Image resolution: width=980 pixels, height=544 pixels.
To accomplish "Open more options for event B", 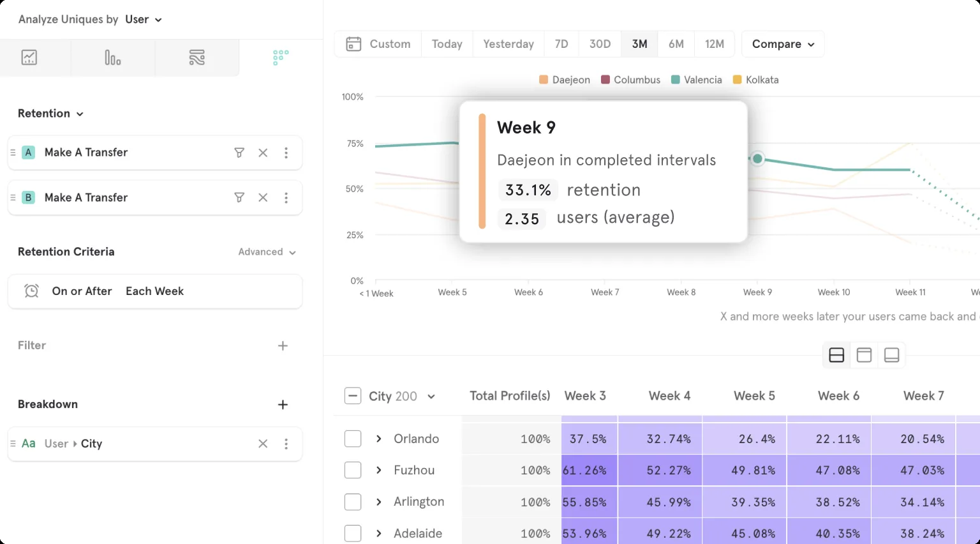I will pos(286,198).
